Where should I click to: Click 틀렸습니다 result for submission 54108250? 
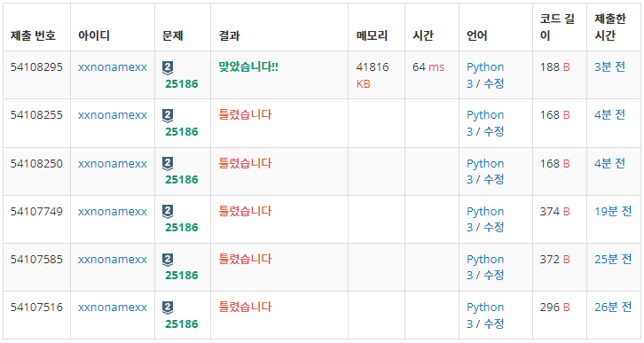[x=245, y=163]
